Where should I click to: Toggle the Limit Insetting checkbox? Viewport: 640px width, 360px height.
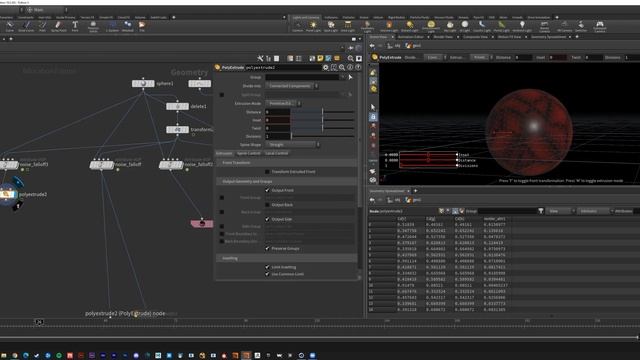pos(267,267)
